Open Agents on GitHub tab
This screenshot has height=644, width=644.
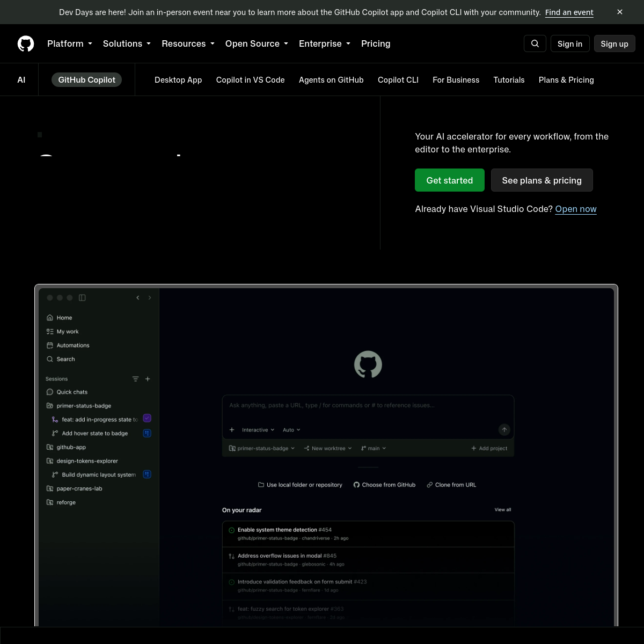[331, 80]
